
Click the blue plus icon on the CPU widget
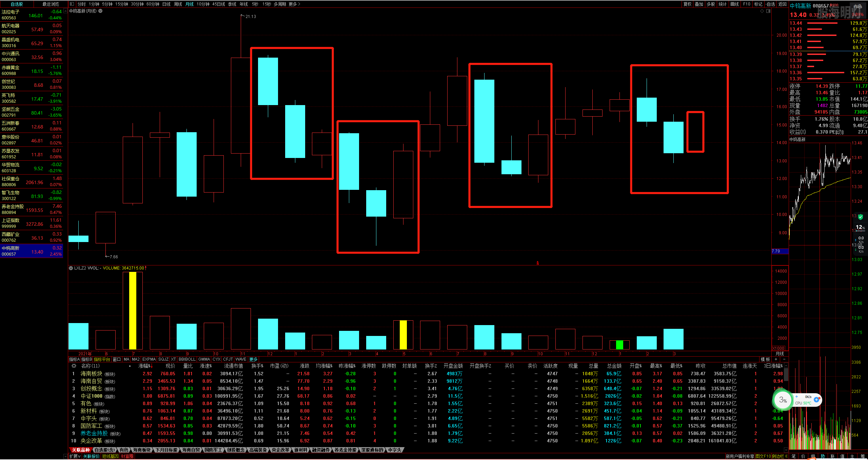click(x=817, y=400)
